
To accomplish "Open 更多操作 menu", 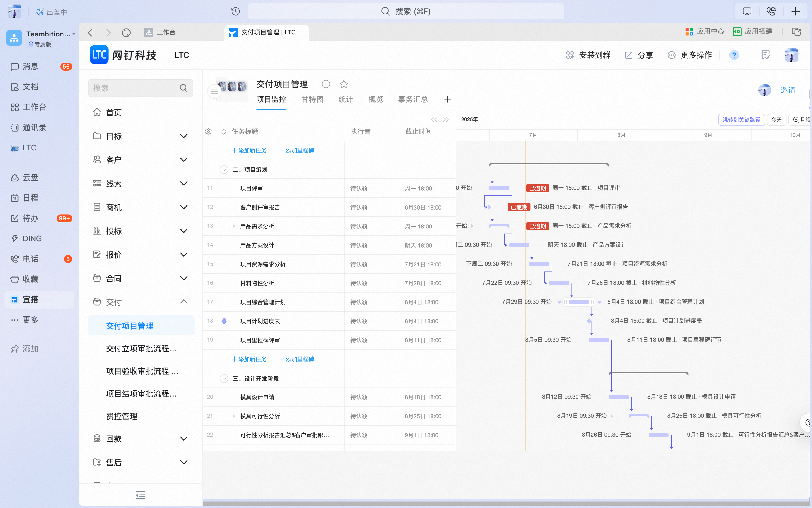I will point(689,55).
